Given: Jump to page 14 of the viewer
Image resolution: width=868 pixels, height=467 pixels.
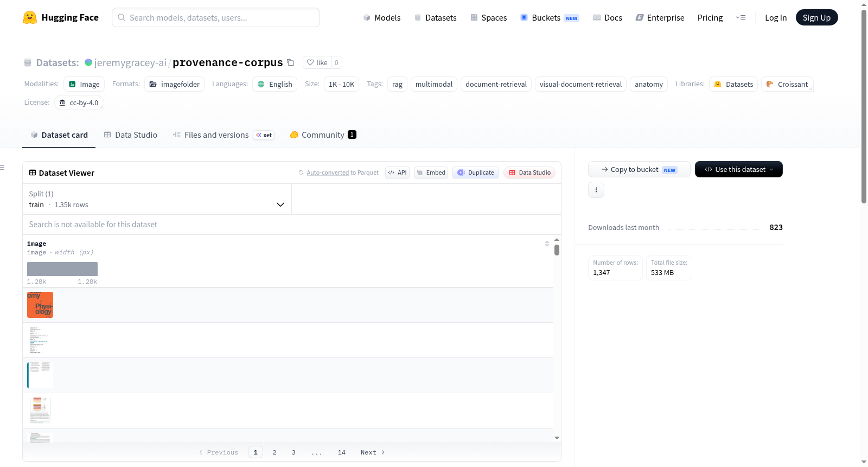Looking at the screenshot, I should tap(342, 452).
